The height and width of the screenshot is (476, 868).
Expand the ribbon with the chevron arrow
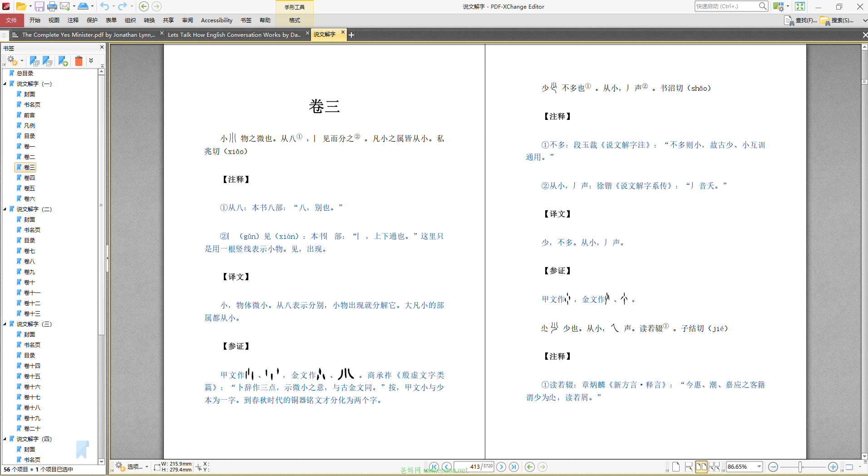[865, 20]
